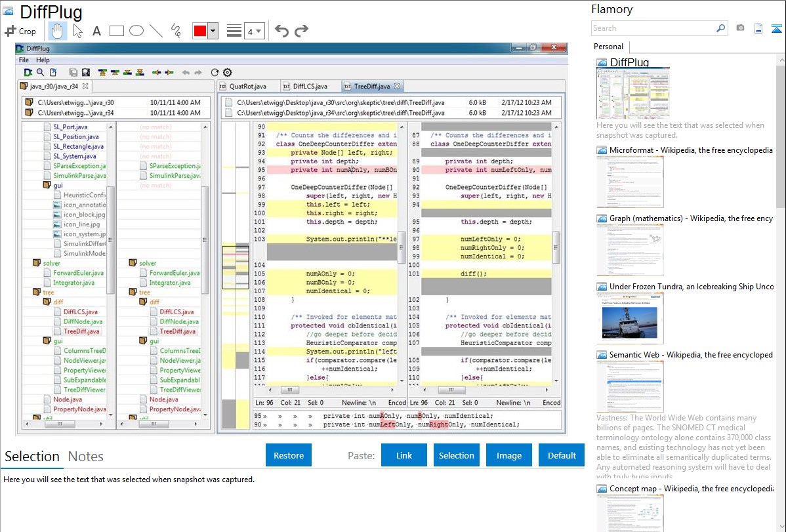The width and height of the screenshot is (786, 532).
Task: Click the document page icon beside the camera
Action: [758, 29]
